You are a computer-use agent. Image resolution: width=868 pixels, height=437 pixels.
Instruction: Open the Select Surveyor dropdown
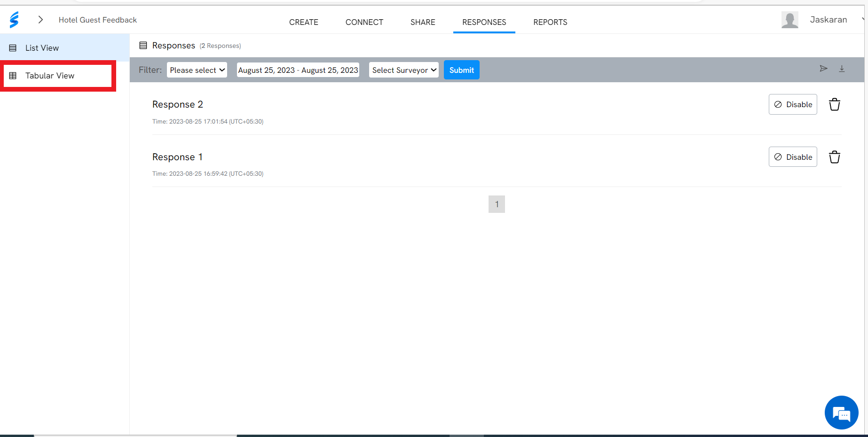[403, 70]
